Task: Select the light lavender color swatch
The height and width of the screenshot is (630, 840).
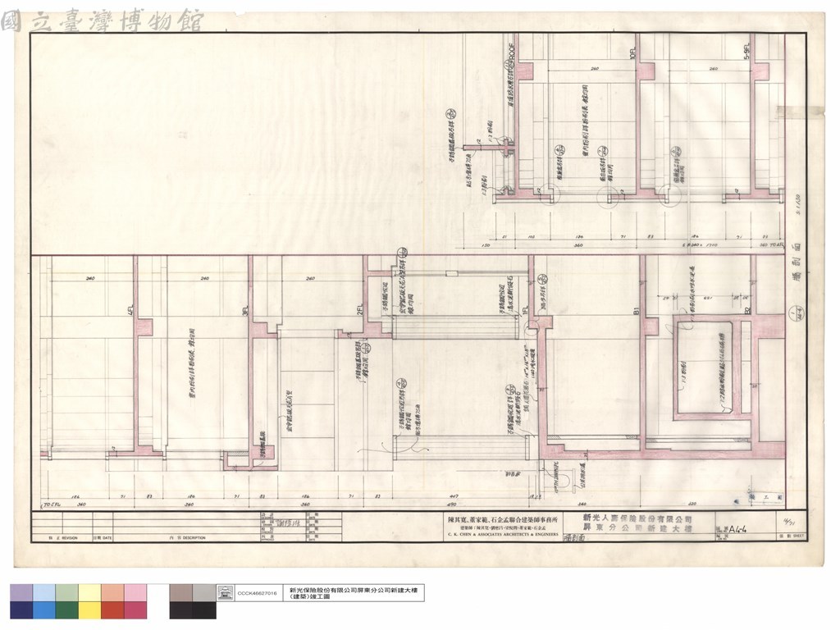Action: coord(21,593)
